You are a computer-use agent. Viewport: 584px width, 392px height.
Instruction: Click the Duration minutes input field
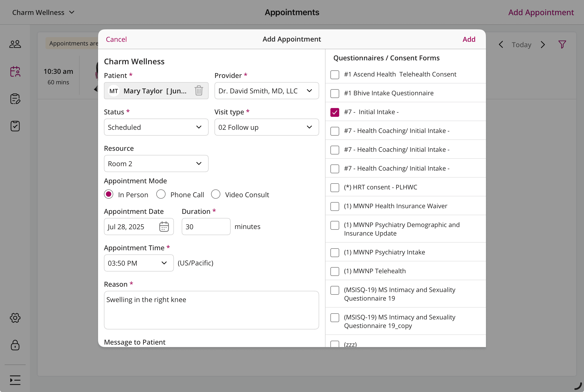tap(206, 227)
